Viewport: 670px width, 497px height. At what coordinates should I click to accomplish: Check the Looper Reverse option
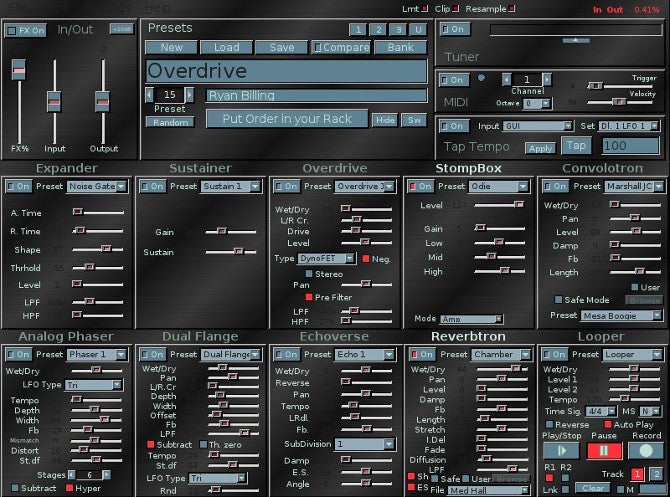549,424
